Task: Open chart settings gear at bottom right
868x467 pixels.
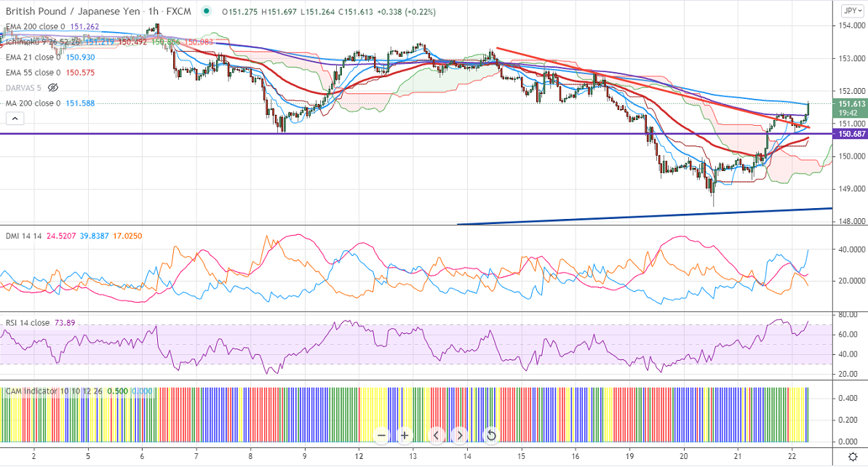Action: point(853,457)
